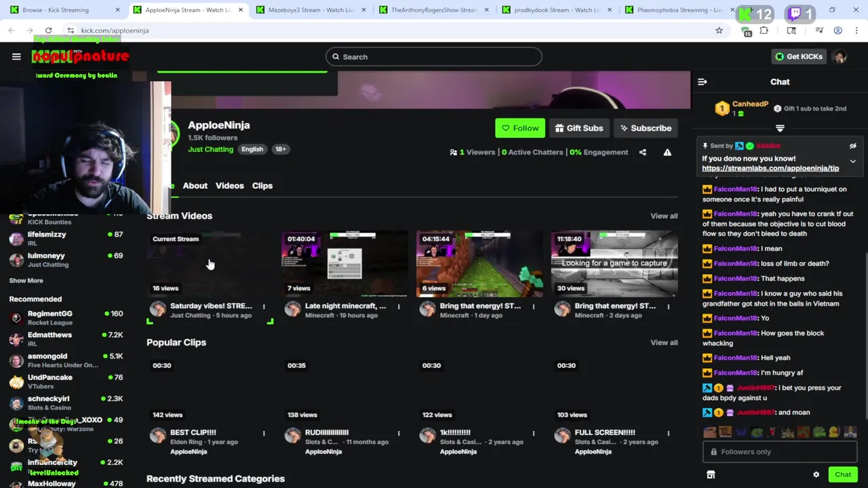This screenshot has width=868, height=488.
Task: Click Show More in sidebar
Action: [26, 281]
